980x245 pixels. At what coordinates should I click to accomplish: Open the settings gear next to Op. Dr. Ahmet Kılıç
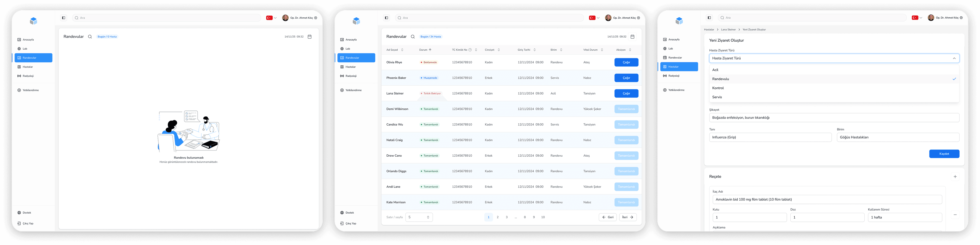coord(316,18)
